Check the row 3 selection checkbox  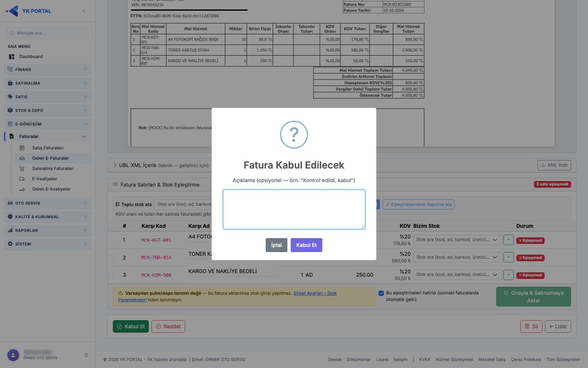[x=111, y=275]
